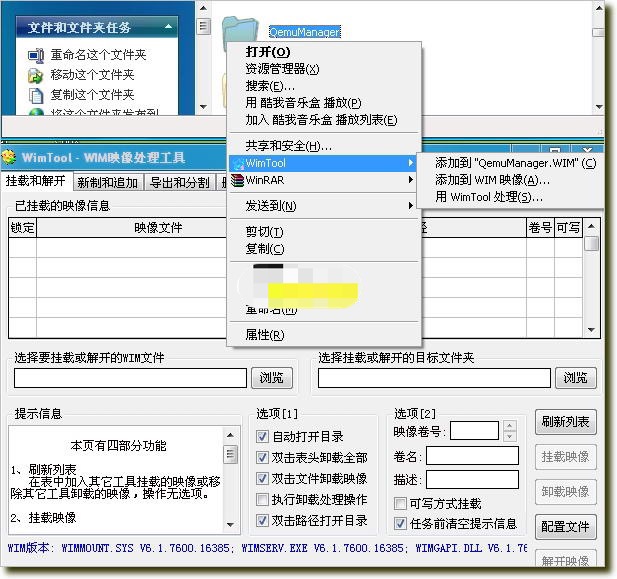This screenshot has height=579, width=617.
Task: Expand the 发送到(N) submenu arrow
Action: 410,205
